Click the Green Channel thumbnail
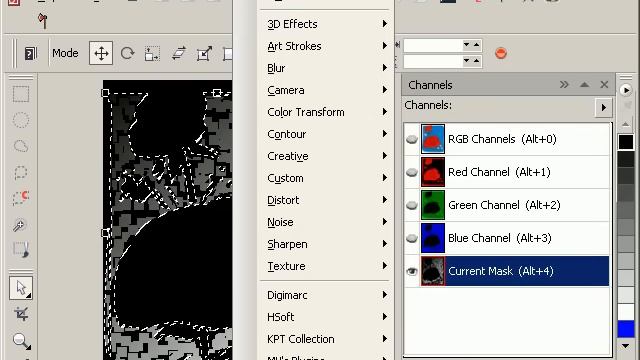The image size is (640, 360). (433, 205)
